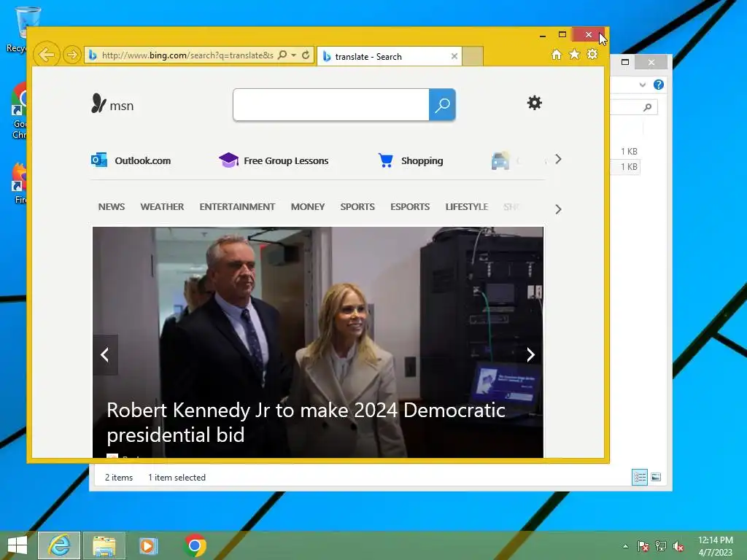Open the muted volume tray icon
The width and height of the screenshot is (747, 560).
coord(678,546)
